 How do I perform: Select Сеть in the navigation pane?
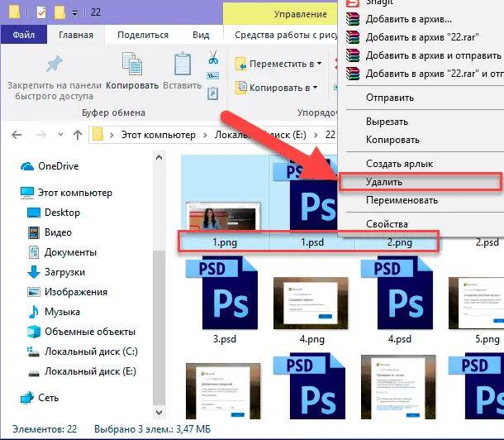click(39, 398)
